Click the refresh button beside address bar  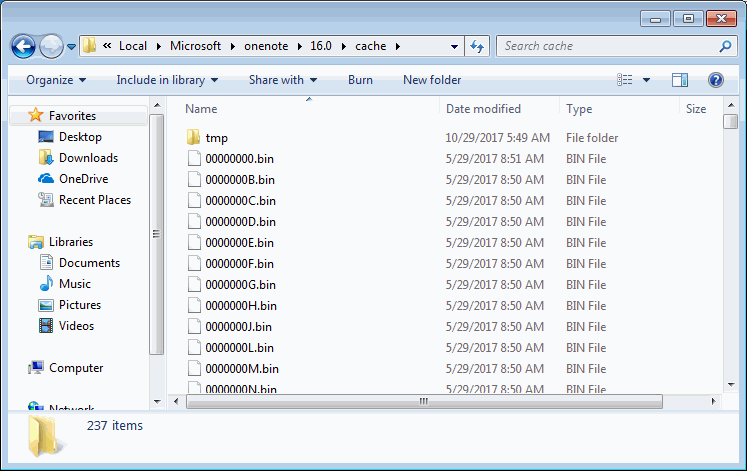tap(477, 46)
